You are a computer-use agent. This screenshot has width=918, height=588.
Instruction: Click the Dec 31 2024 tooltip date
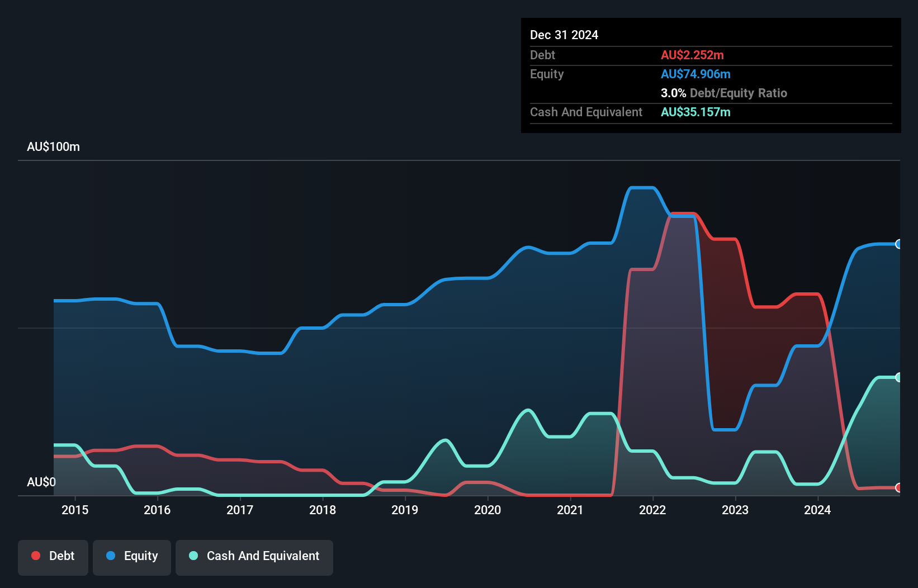coord(564,35)
